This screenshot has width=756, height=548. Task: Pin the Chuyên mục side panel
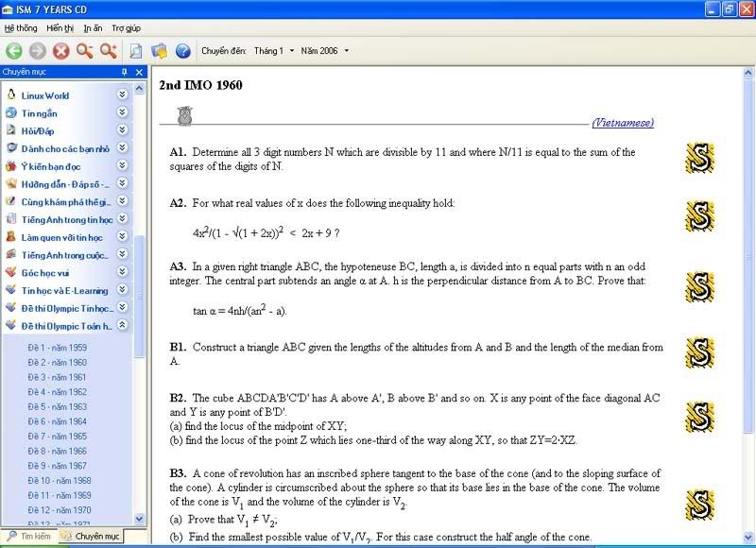124,73
